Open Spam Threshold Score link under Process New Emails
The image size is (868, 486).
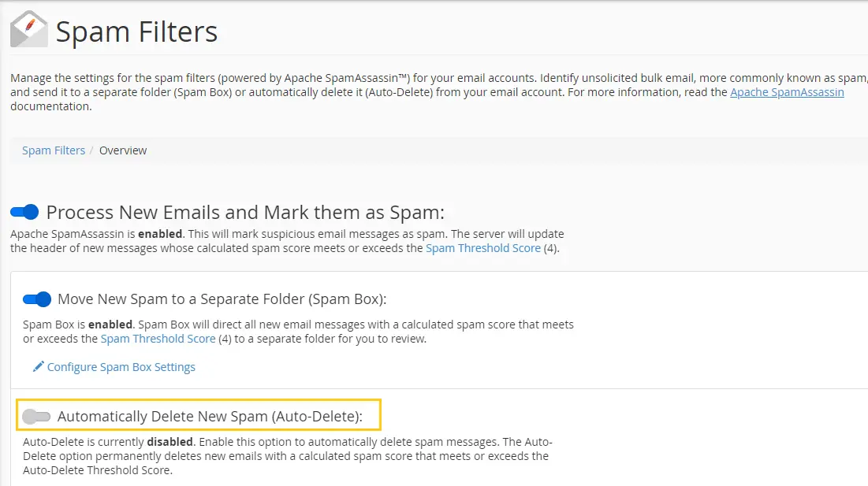(482, 248)
